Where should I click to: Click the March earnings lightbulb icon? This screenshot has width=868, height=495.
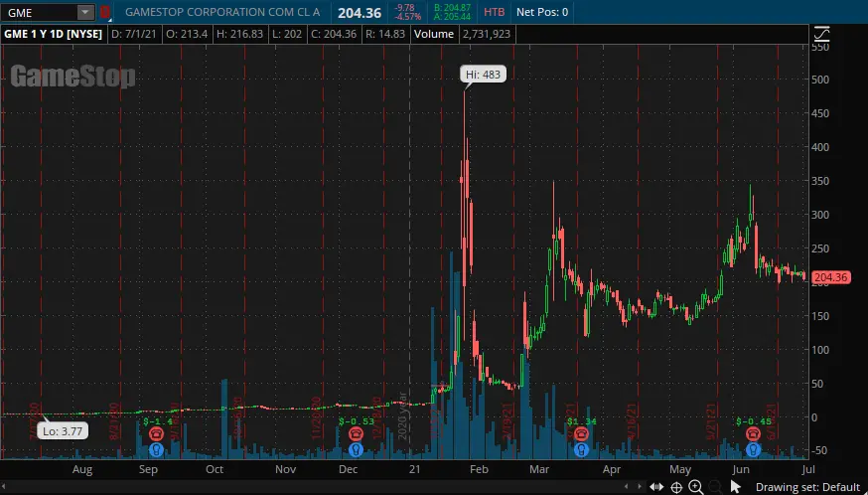tap(581, 449)
